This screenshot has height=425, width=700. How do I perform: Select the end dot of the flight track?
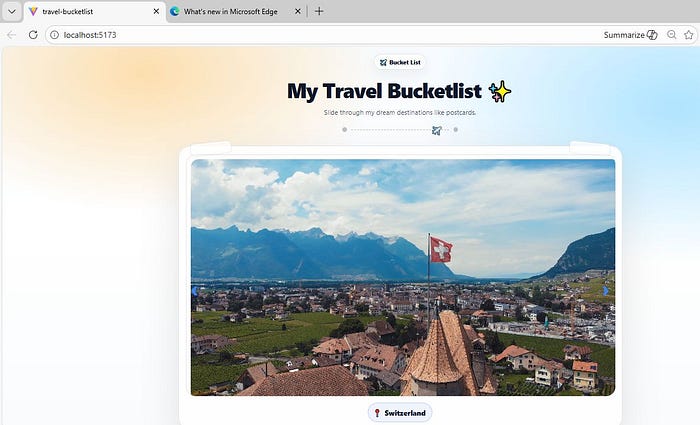click(x=455, y=130)
